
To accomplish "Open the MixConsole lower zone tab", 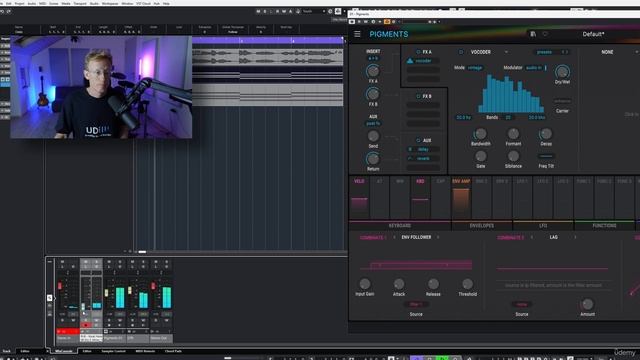I will pos(64,351).
